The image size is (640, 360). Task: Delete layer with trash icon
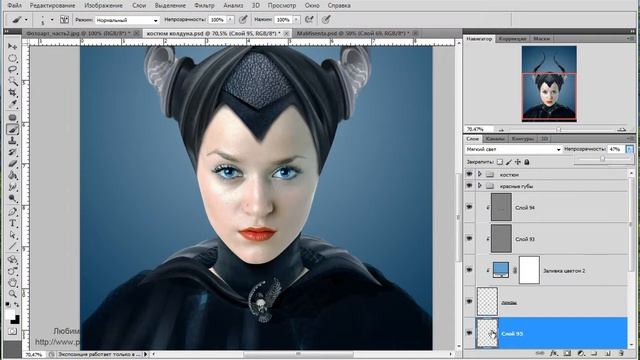coord(622,353)
